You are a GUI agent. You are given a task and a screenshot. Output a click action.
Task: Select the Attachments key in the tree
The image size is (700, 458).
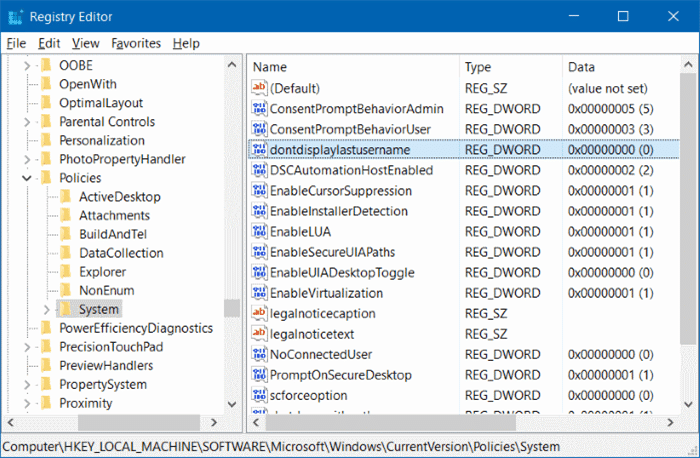tap(114, 215)
